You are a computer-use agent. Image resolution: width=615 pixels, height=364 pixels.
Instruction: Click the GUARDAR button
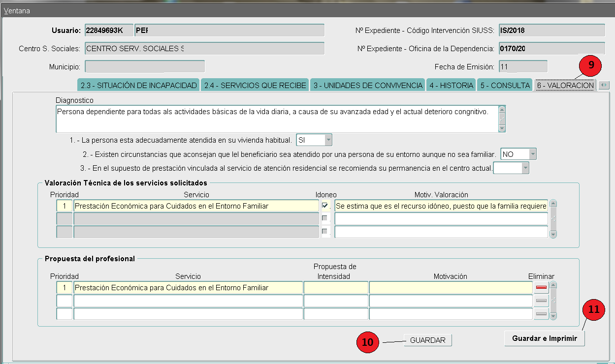[427, 340]
